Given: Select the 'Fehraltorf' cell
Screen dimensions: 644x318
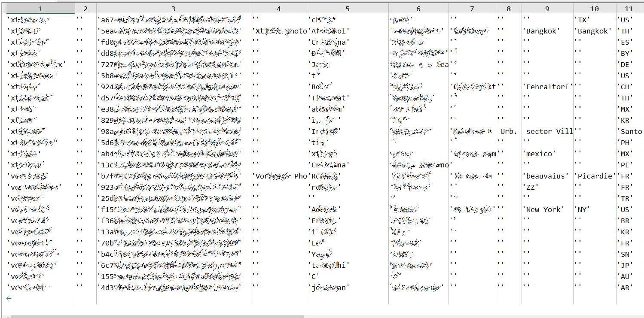Looking at the screenshot, I should pyautogui.click(x=548, y=87).
